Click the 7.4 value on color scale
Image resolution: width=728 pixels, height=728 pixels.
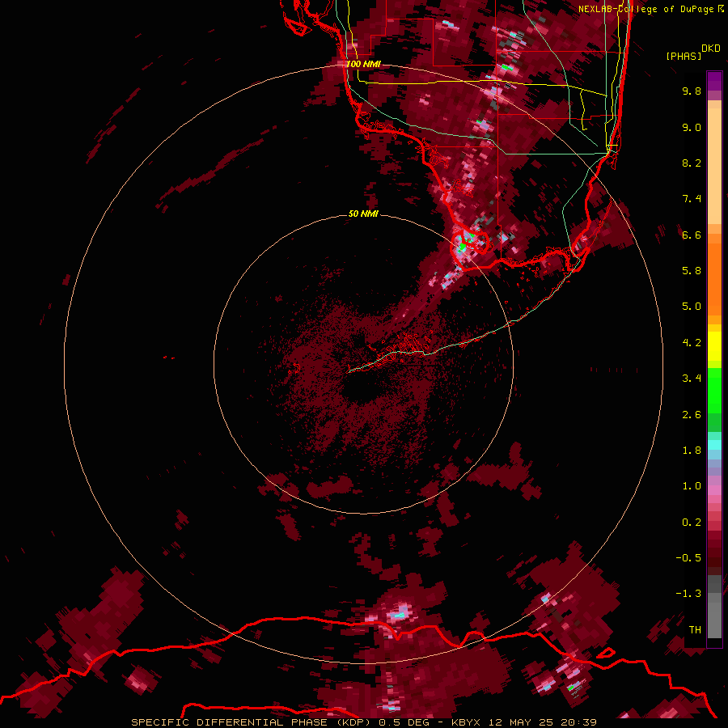[692, 199]
